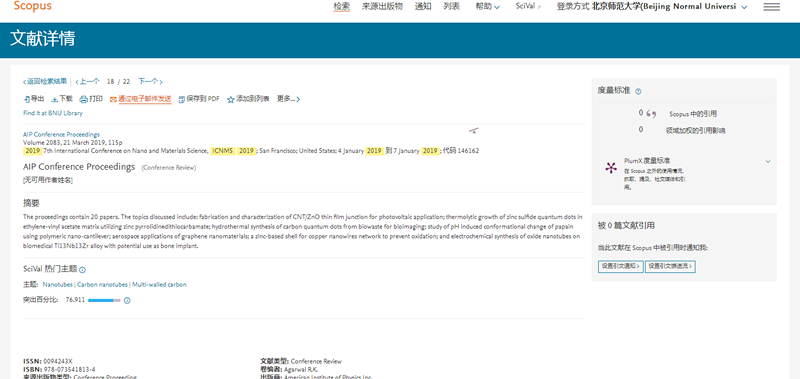
Task: Click the 文献详情 page heading
Action: click(43, 39)
